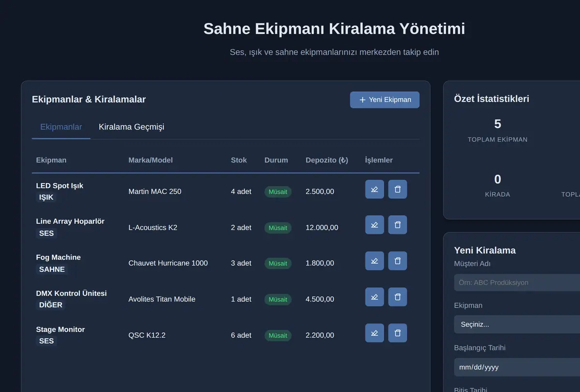Click Müsait badge for DMX Kontrol Ünitesi
Viewport: 580px width, 392px height.
point(278,300)
